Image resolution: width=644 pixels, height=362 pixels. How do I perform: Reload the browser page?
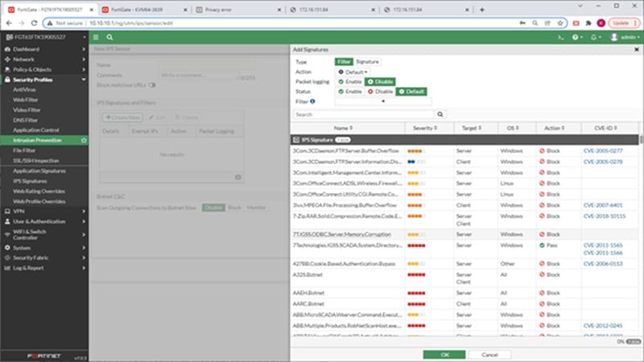click(x=34, y=23)
